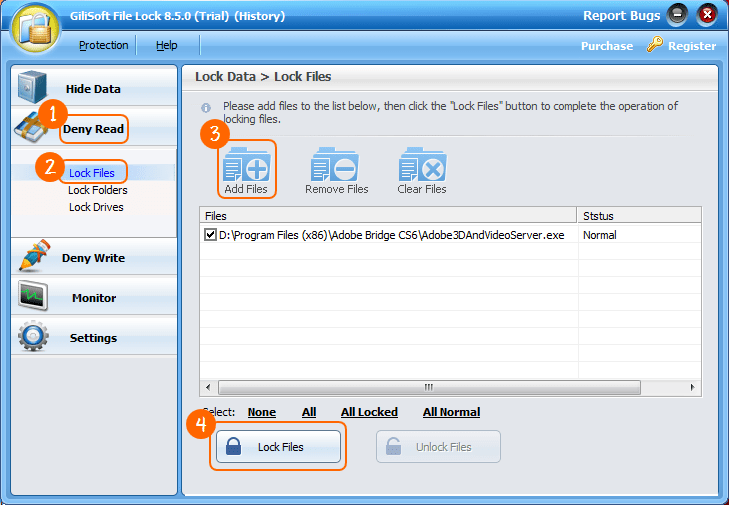This screenshot has width=729, height=505.
Task: Select All files link
Action: pyautogui.click(x=309, y=412)
